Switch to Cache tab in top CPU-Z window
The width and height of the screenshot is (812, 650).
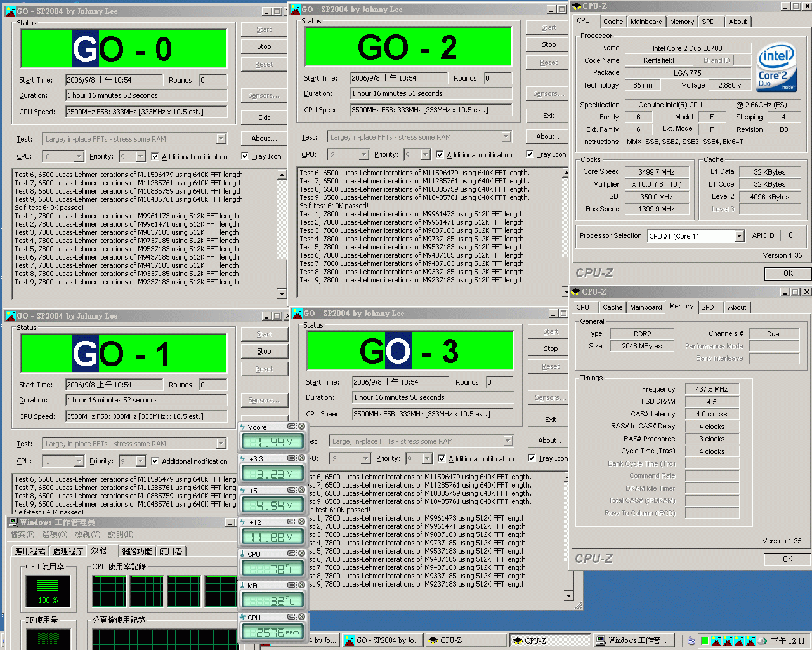coord(613,22)
